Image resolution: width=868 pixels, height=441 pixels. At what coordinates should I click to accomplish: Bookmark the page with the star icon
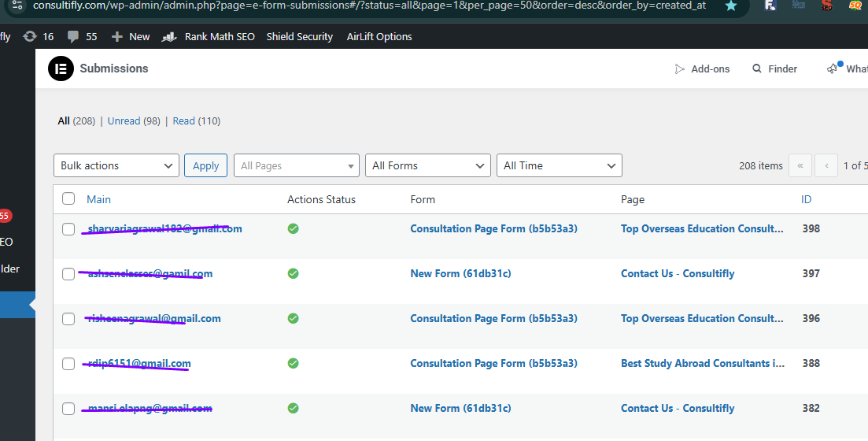(731, 6)
